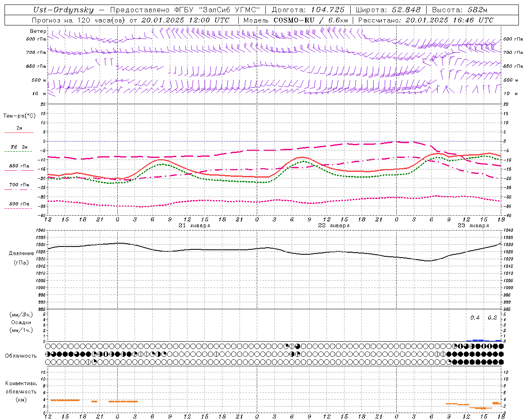525x420 pixels.
Task: Click the 'Конвективн.' convective cloud label
Action: tap(21, 383)
